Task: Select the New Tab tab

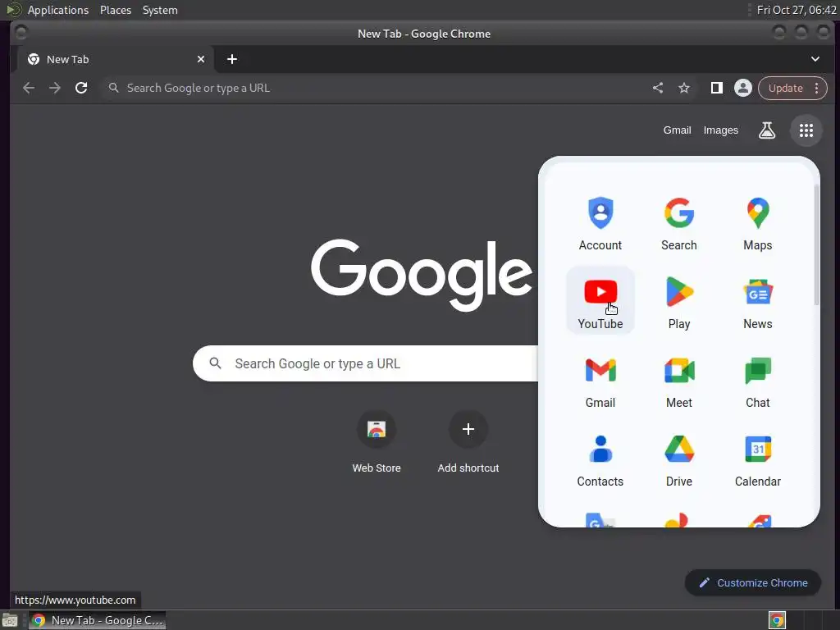Action: (115, 59)
